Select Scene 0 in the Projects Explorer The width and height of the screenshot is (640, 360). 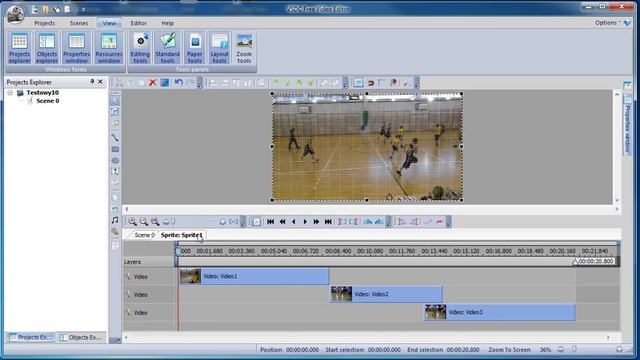[47, 101]
